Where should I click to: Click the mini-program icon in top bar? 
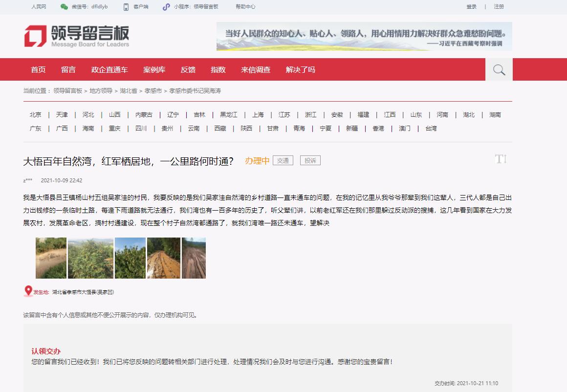167,7
